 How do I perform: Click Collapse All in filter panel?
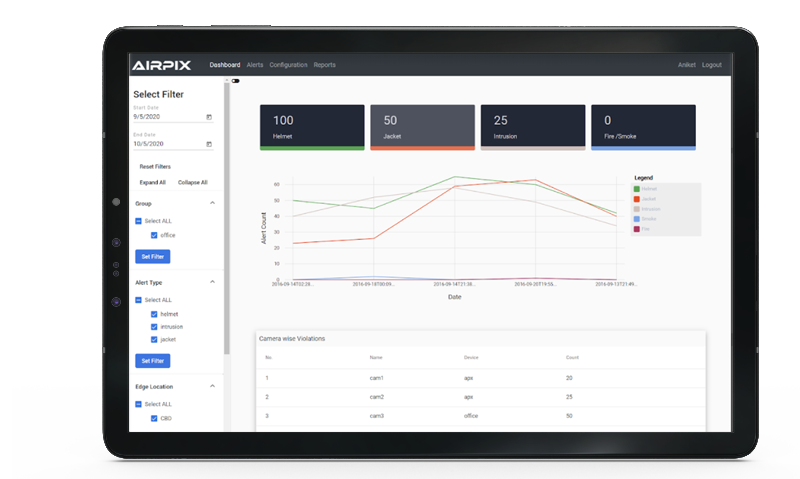[x=192, y=182]
